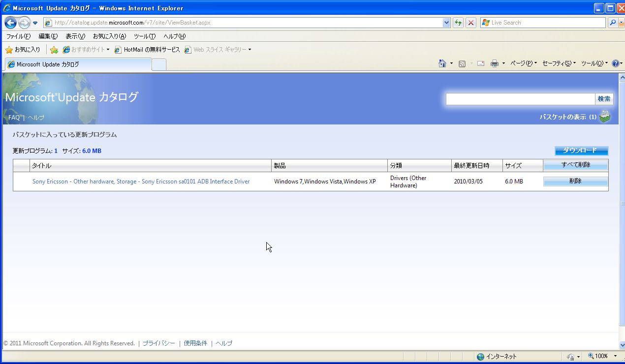The image size is (625, 364).
Task: Click the 削除 button for the driver
Action: coord(575,181)
